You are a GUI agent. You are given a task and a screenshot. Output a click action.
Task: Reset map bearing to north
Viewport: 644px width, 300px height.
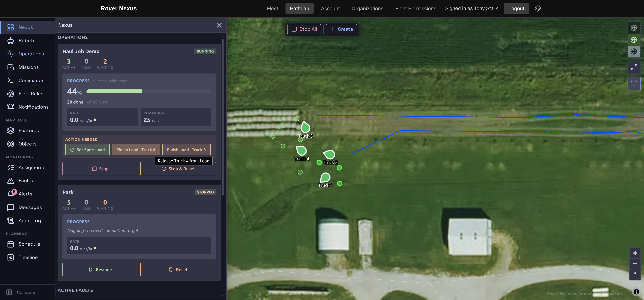tap(635, 274)
